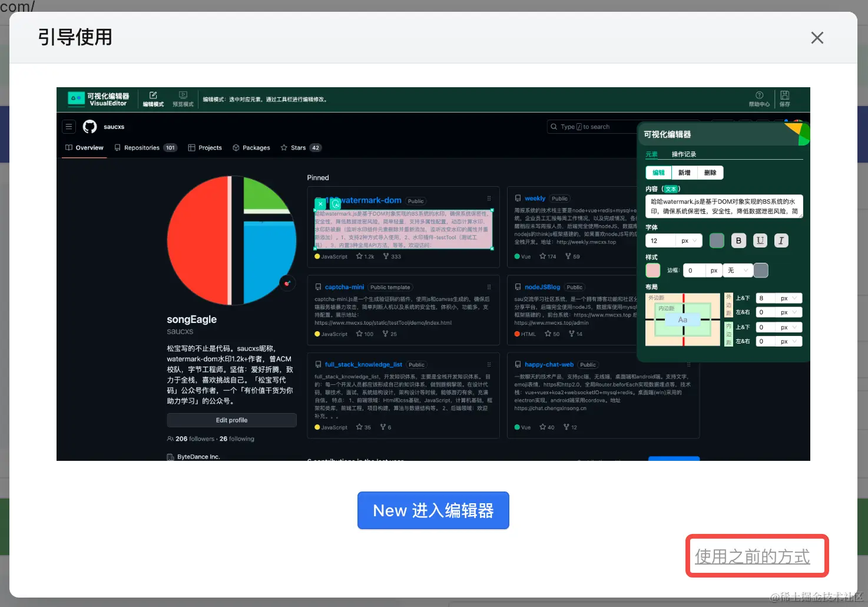Switch to the Stars tab

(300, 148)
